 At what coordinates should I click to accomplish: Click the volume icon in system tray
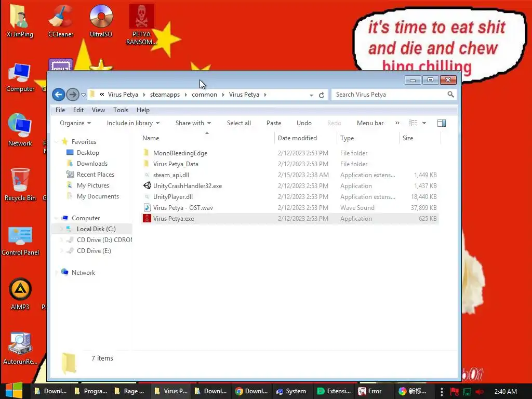click(x=480, y=392)
